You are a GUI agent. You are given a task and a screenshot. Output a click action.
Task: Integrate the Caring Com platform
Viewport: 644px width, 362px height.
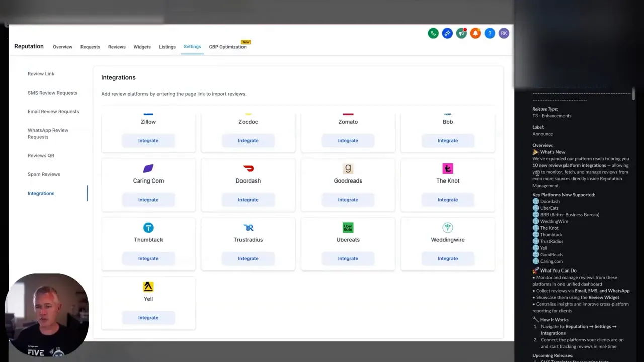(148, 200)
